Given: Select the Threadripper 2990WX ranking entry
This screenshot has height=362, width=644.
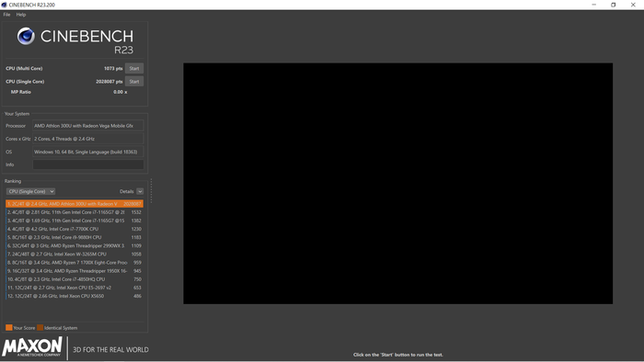Looking at the screenshot, I should [x=75, y=245].
